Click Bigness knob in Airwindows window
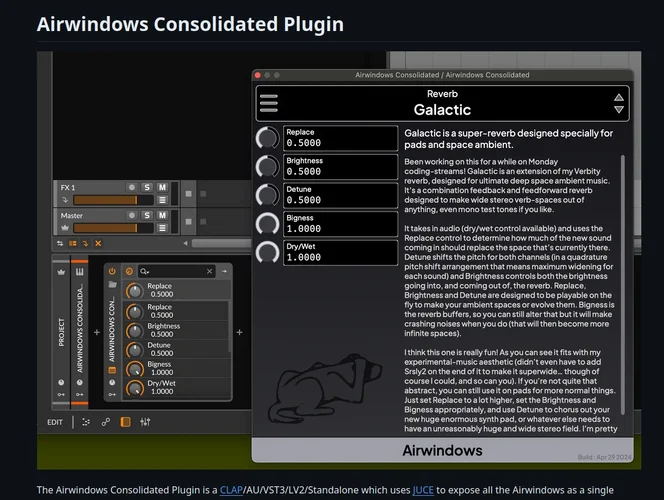Image resolution: width=664 pixels, height=500 pixels. click(x=267, y=224)
